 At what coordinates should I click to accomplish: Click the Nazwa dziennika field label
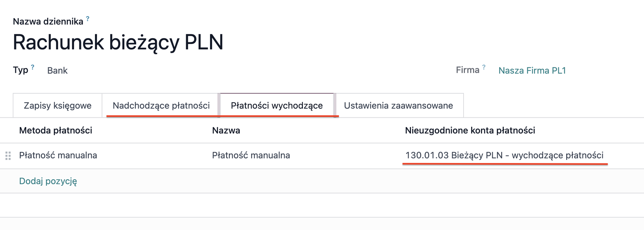click(x=48, y=21)
